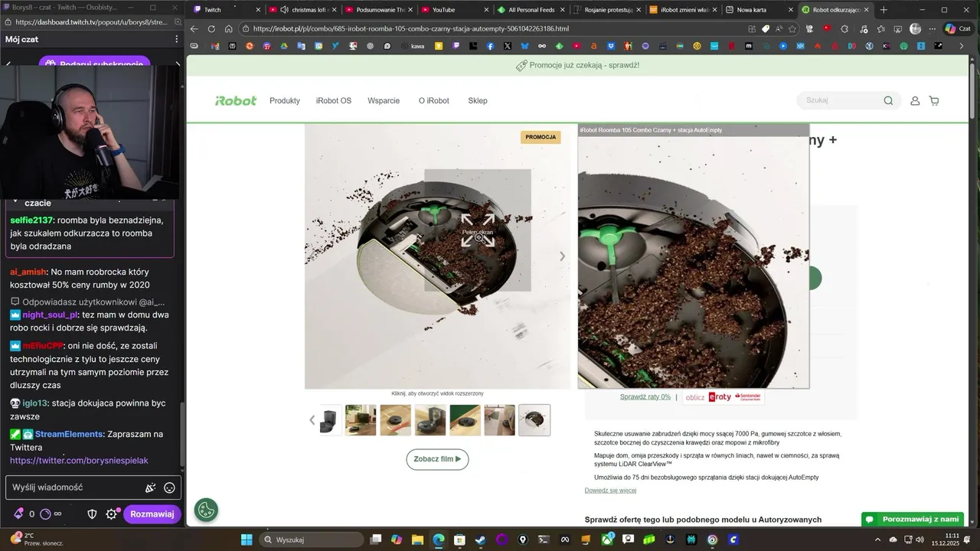
Task: Reload the page with refresh button
Action: 211,29
